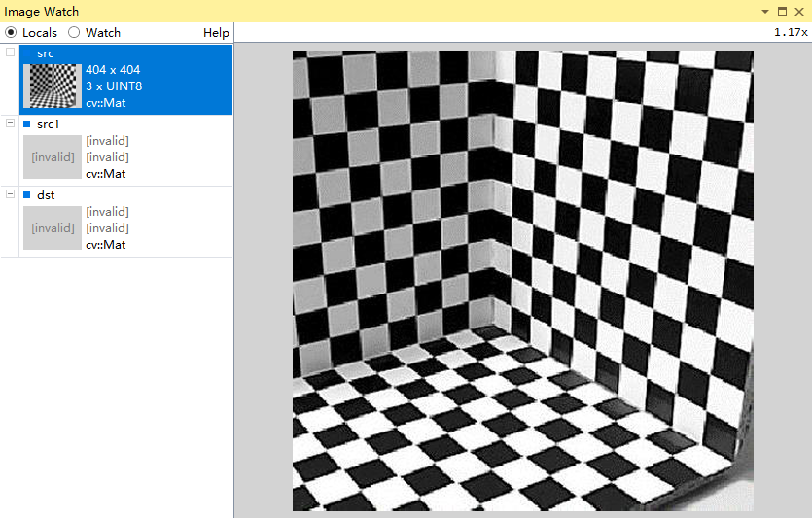Click the dst invalid thumbnail
Screen dimensions: 812x518
[53, 227]
